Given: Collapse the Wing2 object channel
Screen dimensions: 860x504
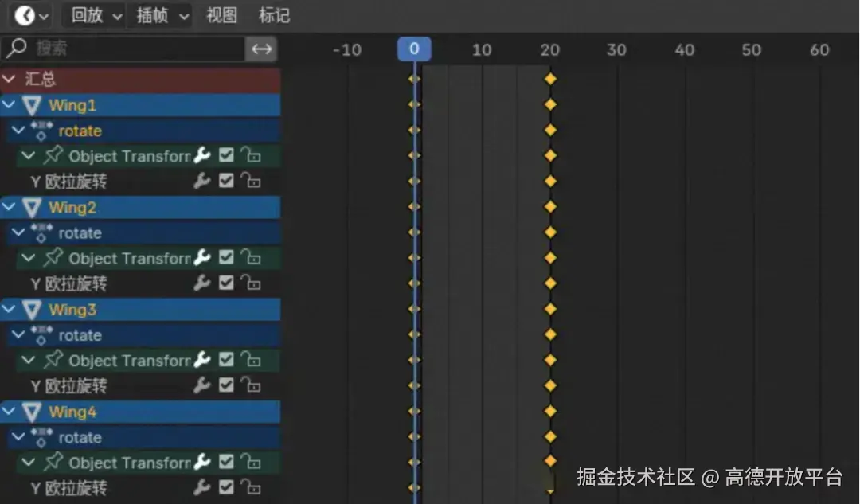Looking at the screenshot, I should 10,207.
